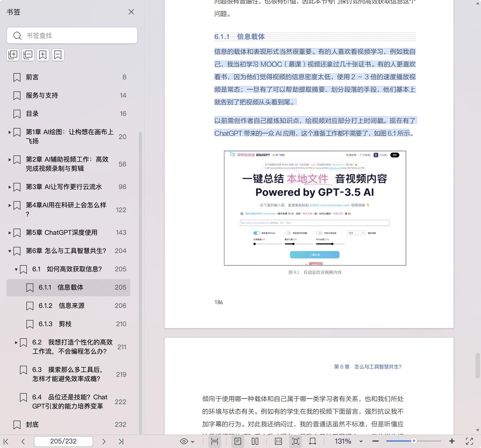The width and height of the screenshot is (481, 448).
Task: Click the 书签查找 search field
Action: 72,35
